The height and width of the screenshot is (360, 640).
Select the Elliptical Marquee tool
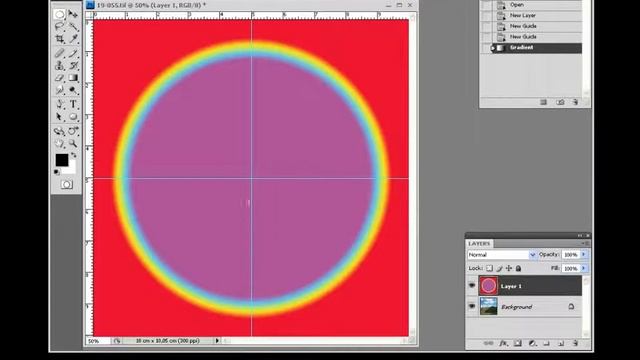[x=60, y=15]
